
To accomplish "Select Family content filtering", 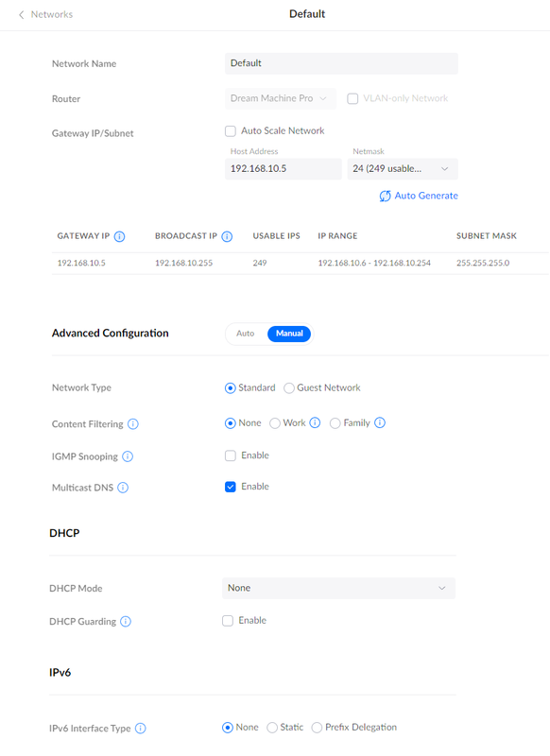I will 335,423.
